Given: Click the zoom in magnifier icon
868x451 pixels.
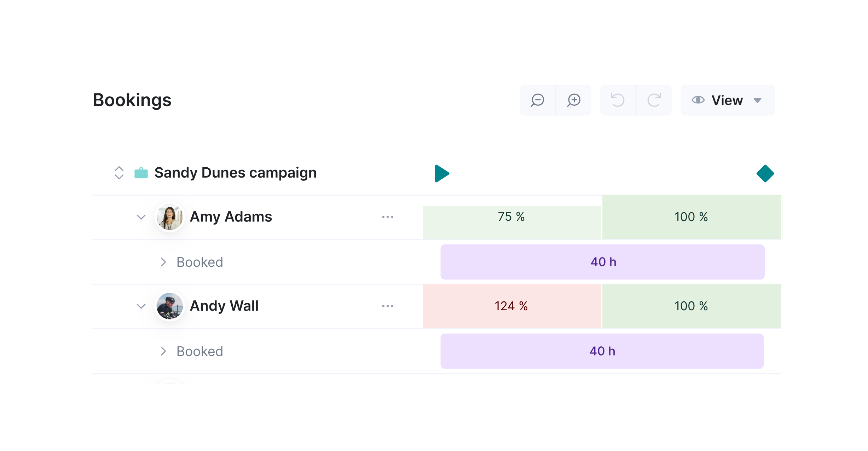Looking at the screenshot, I should tap(574, 100).
